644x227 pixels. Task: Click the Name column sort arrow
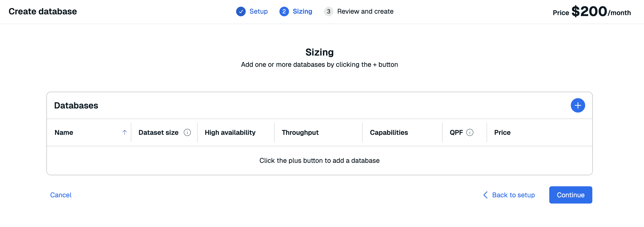tap(124, 132)
